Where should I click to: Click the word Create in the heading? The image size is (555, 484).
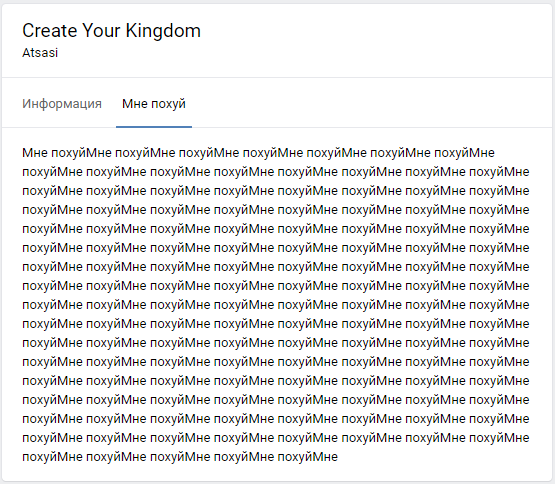50,30
